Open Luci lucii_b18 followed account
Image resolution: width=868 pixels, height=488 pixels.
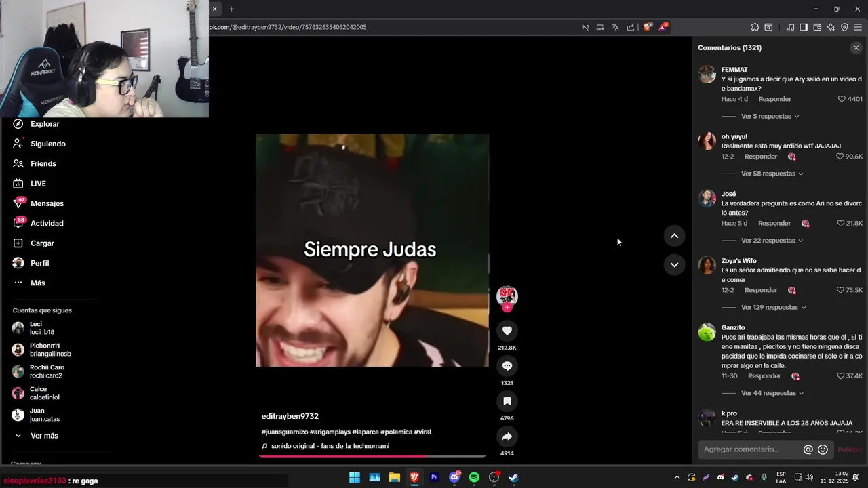point(34,328)
